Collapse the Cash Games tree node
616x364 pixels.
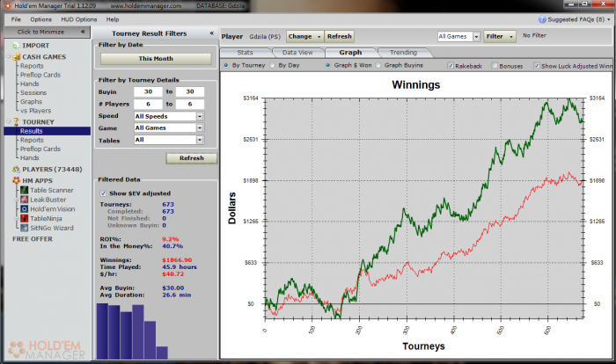[x=8, y=56]
